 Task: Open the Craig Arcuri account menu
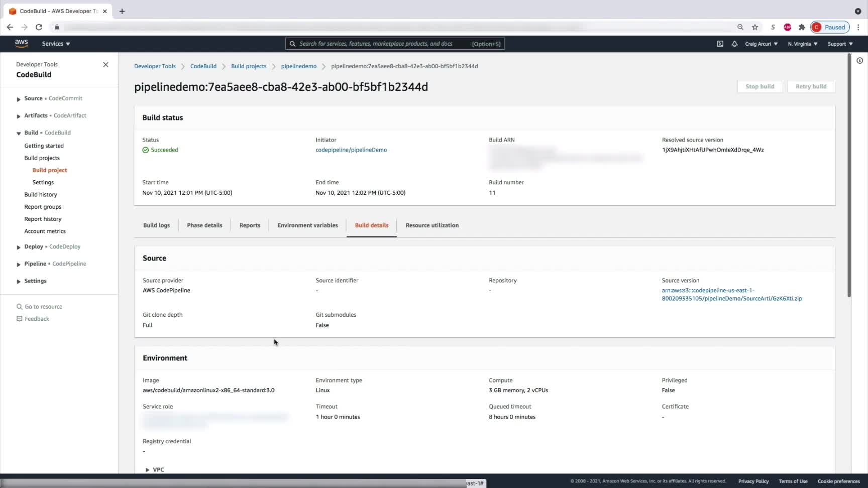(762, 44)
